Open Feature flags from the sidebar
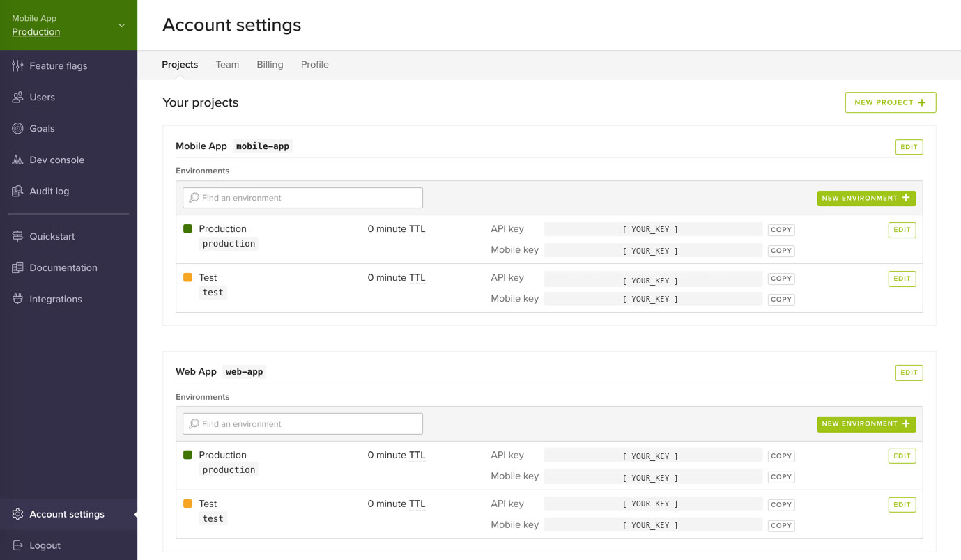Viewport: 961px width, 560px height. tap(58, 65)
